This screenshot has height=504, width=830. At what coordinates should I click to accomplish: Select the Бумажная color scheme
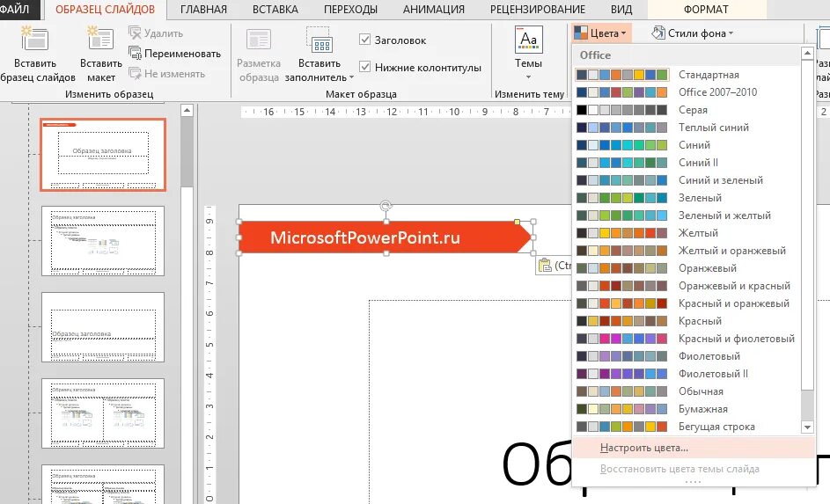point(687,409)
